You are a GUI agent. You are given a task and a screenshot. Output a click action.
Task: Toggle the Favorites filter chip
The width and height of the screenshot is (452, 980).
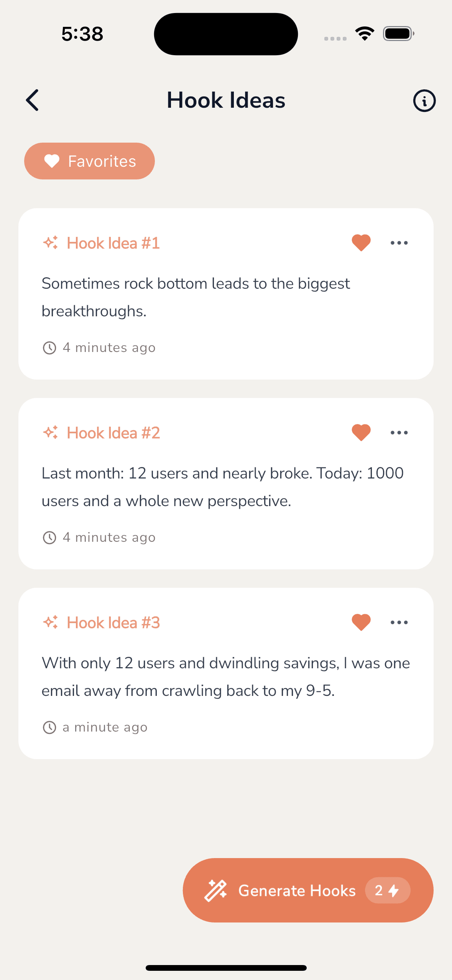(x=89, y=161)
